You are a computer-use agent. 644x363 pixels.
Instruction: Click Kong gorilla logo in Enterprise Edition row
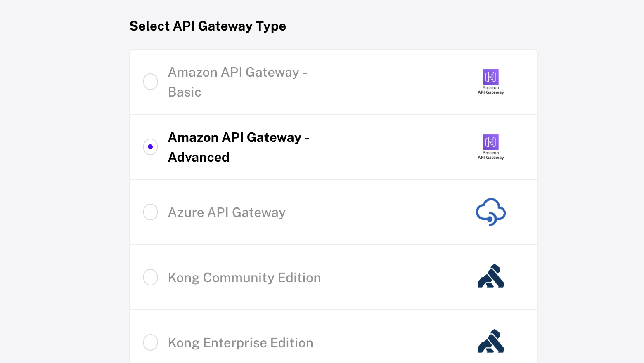490,342
